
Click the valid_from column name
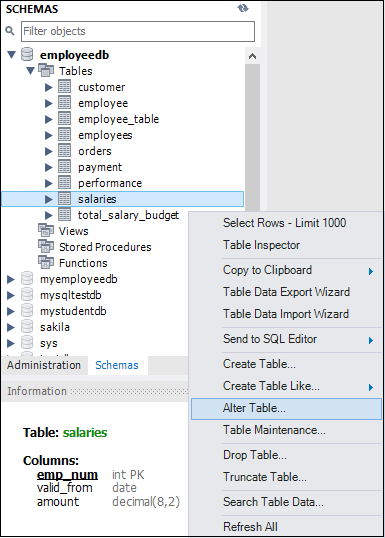point(65,488)
